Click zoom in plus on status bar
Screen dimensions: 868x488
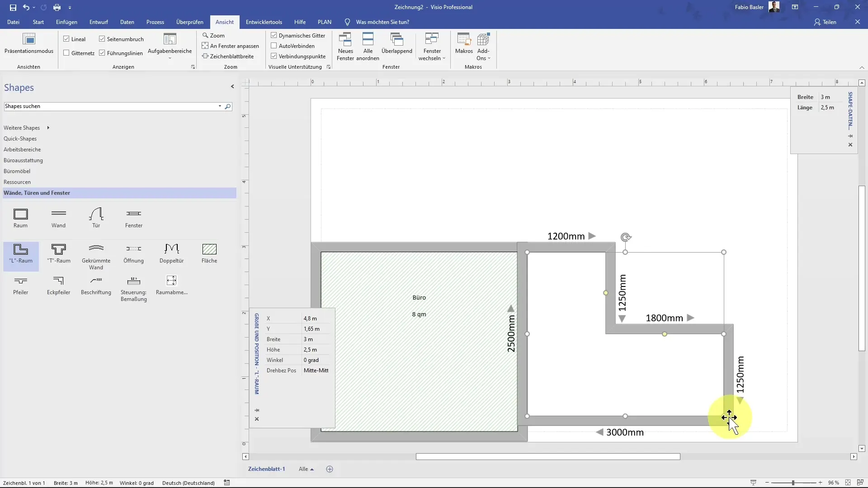(820, 483)
